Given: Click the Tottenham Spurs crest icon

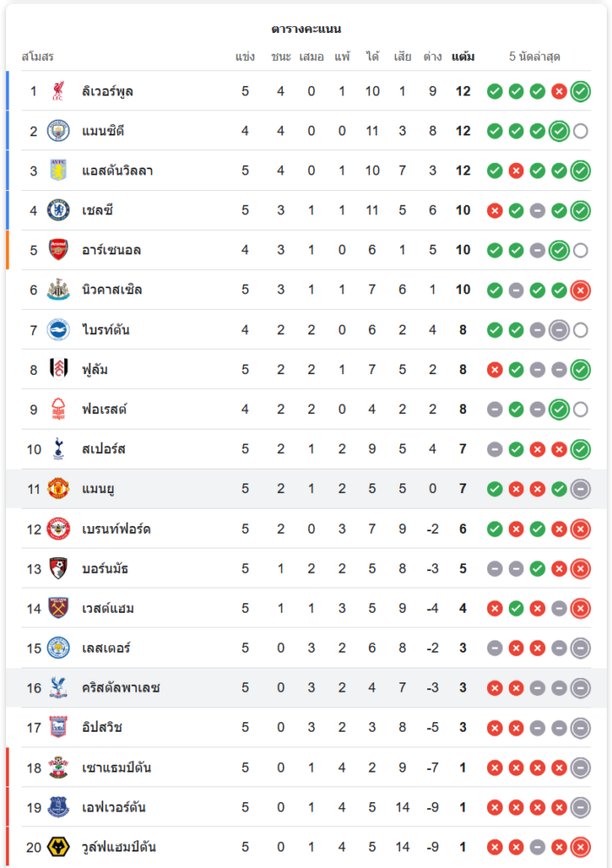Looking at the screenshot, I should tap(58, 449).
